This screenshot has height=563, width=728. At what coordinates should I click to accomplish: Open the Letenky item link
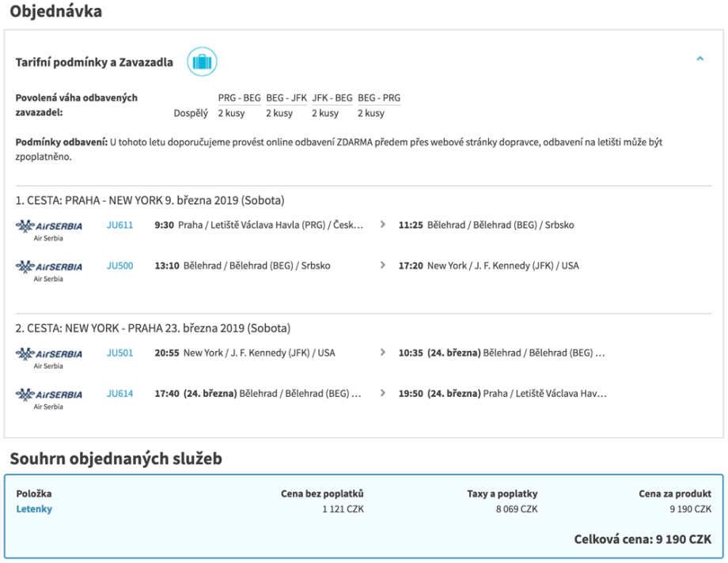tap(34, 509)
